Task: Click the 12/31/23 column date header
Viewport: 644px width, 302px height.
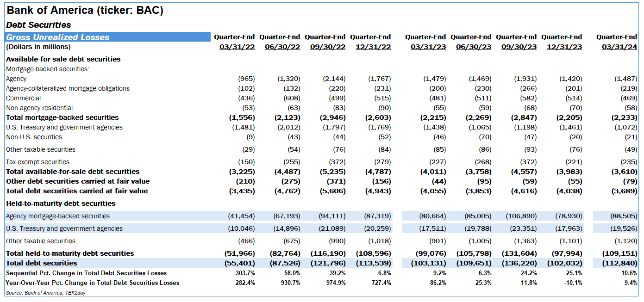Action: (564, 47)
